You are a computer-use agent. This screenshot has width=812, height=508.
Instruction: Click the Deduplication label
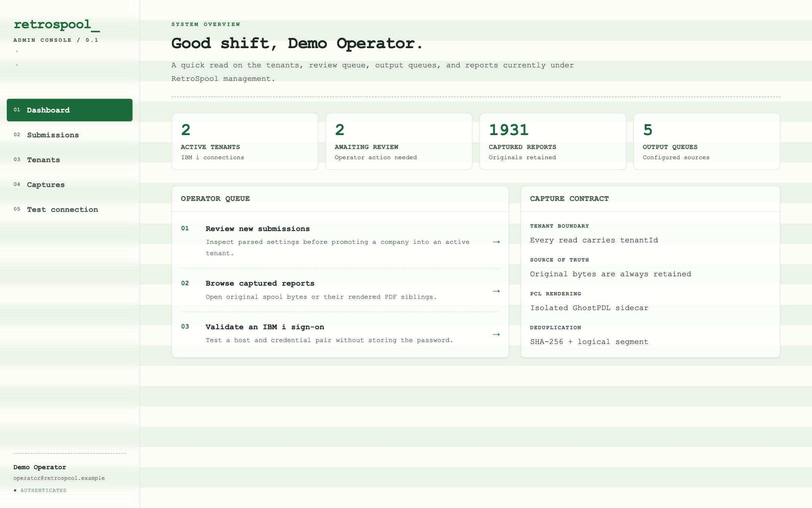coord(556,327)
